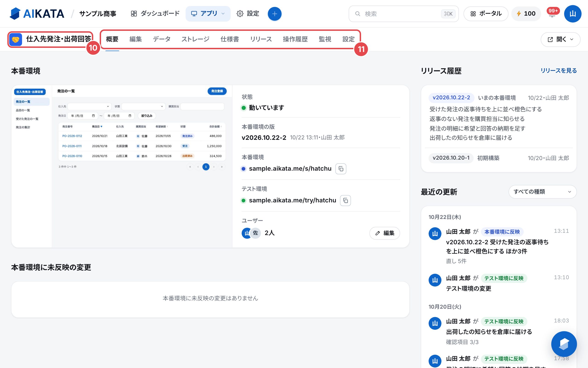This screenshot has width=588, height=368.
Task: Open top navigation 設定 with gear
Action: [x=248, y=14]
